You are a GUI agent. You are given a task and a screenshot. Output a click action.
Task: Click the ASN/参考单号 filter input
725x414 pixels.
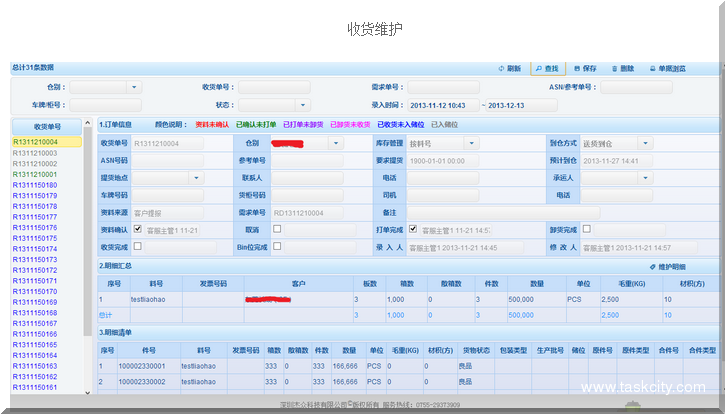(636, 87)
